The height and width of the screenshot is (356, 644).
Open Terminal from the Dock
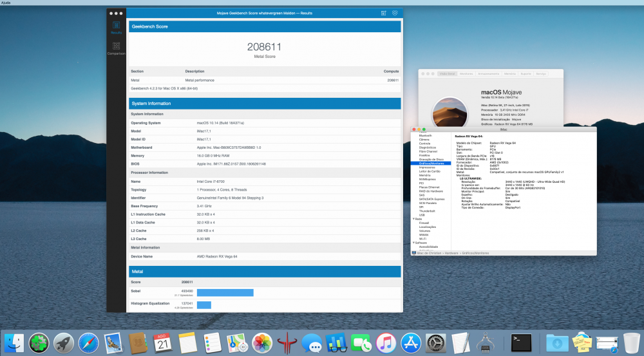522,343
